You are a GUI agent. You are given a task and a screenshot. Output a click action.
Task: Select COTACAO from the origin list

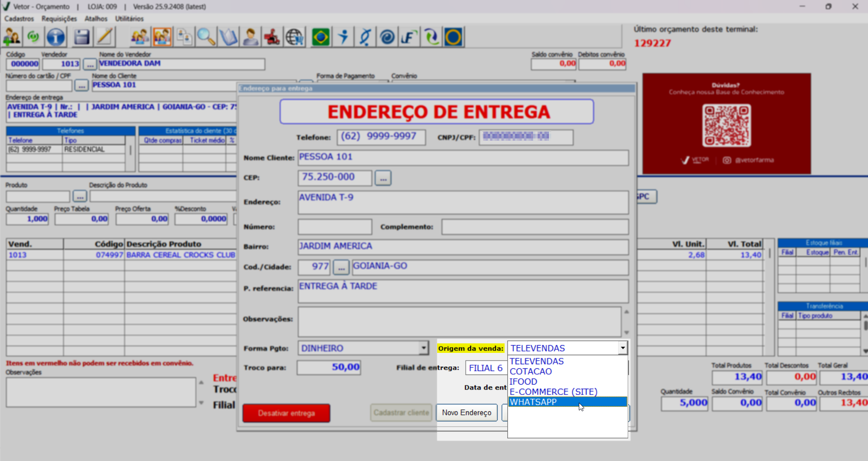pos(568,371)
